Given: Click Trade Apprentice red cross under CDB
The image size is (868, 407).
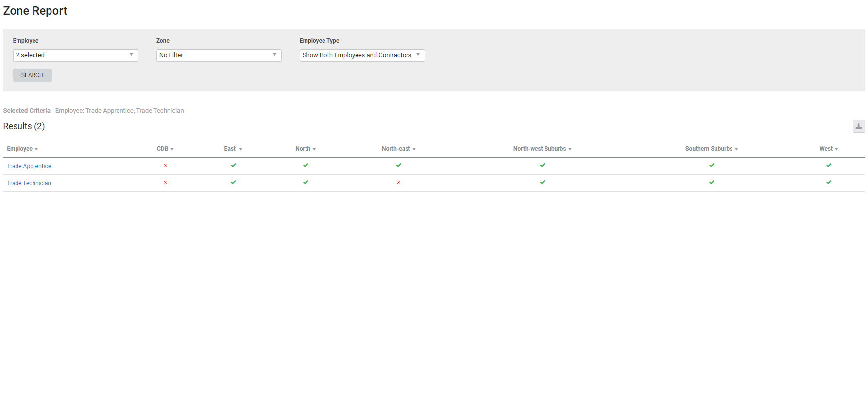Looking at the screenshot, I should click(165, 166).
